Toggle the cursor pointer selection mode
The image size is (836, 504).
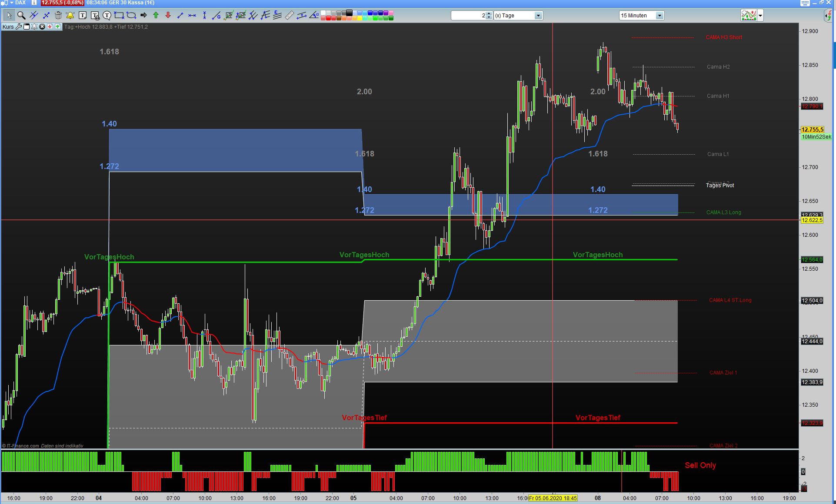pos(9,16)
